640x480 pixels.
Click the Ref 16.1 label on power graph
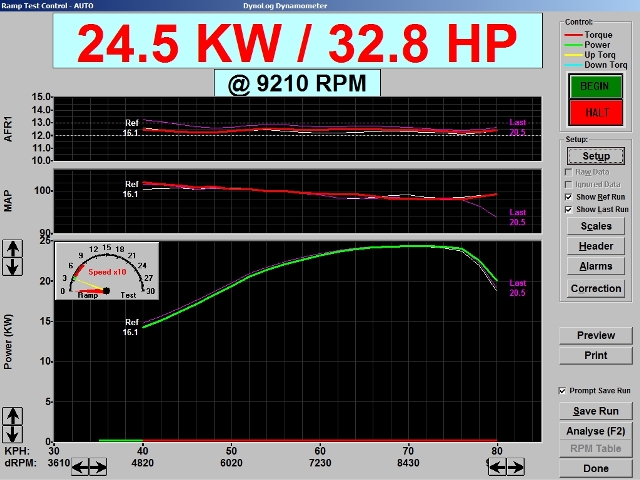pos(131,327)
